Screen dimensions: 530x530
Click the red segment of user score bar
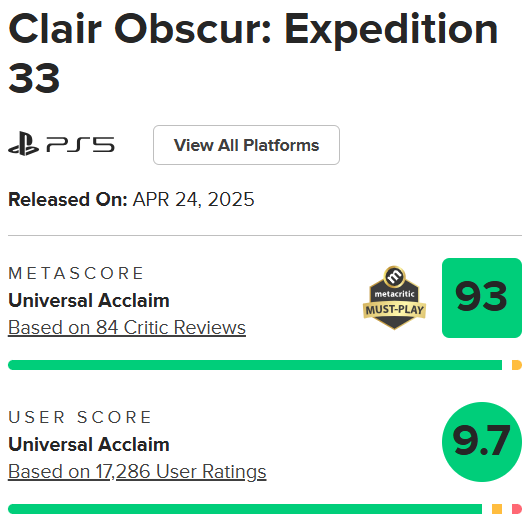517,509
